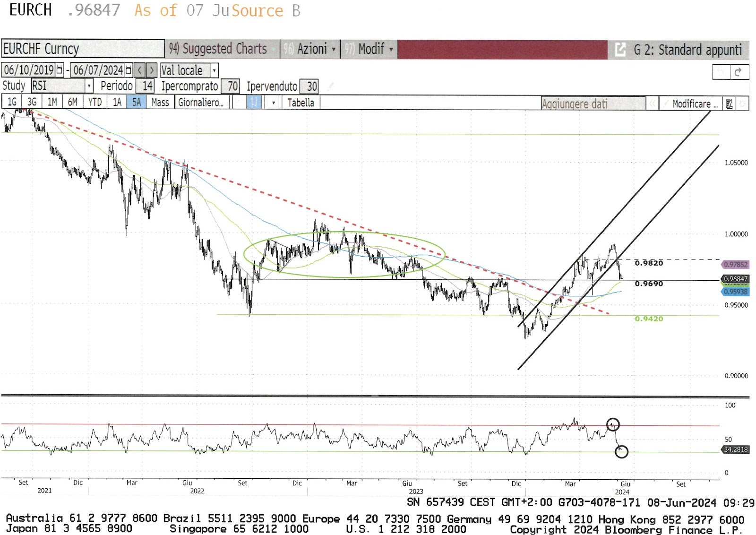Select the line chart style icon

coord(240,103)
